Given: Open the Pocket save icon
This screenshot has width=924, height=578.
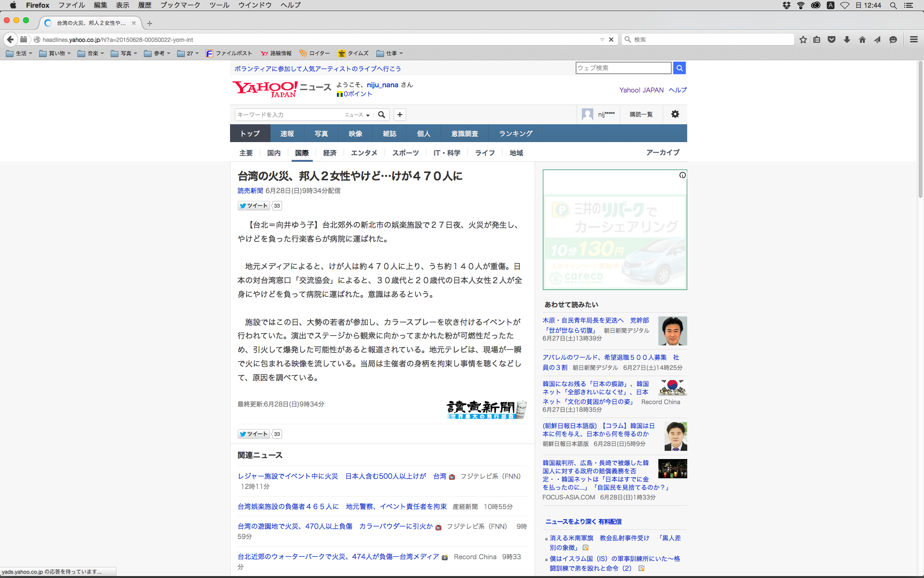Looking at the screenshot, I should tap(832, 39).
